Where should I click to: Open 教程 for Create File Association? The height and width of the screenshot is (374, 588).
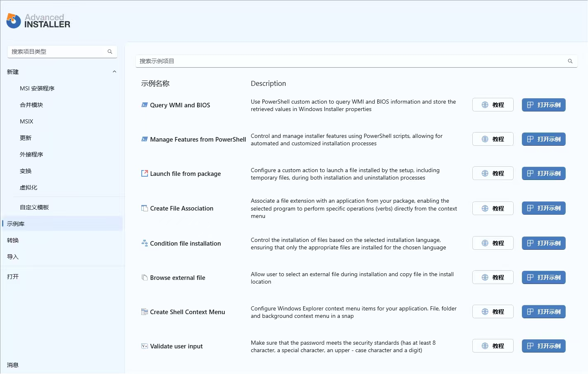(493, 208)
